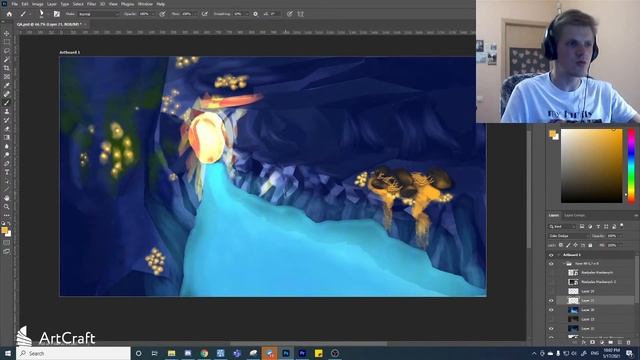Open the layer Fill dropdown
This screenshot has width=640, height=360.
[620, 245]
